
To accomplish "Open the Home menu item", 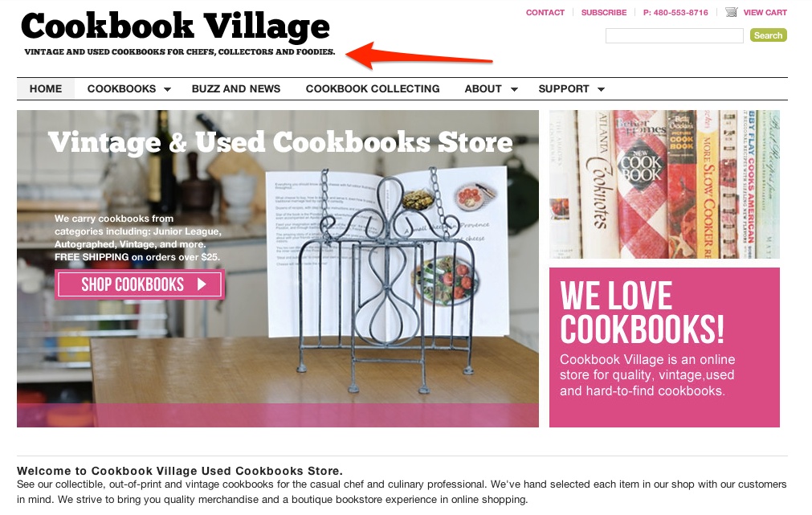I will tap(46, 88).
